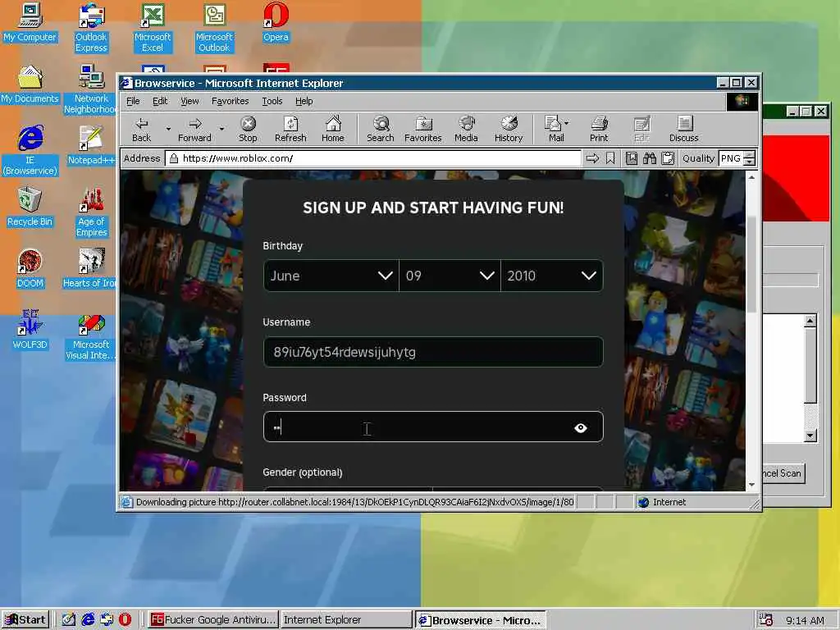The height and width of the screenshot is (630, 840).
Task: Launch Opera from quick launch bar
Action: [x=125, y=620]
